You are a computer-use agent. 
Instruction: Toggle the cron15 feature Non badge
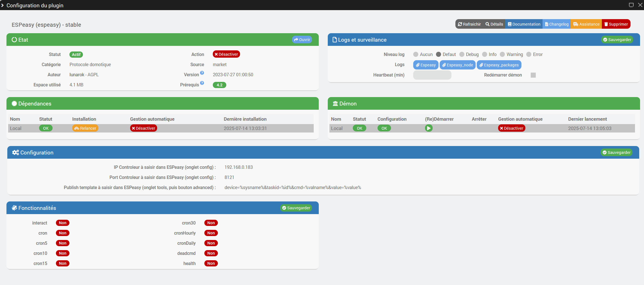click(63, 263)
